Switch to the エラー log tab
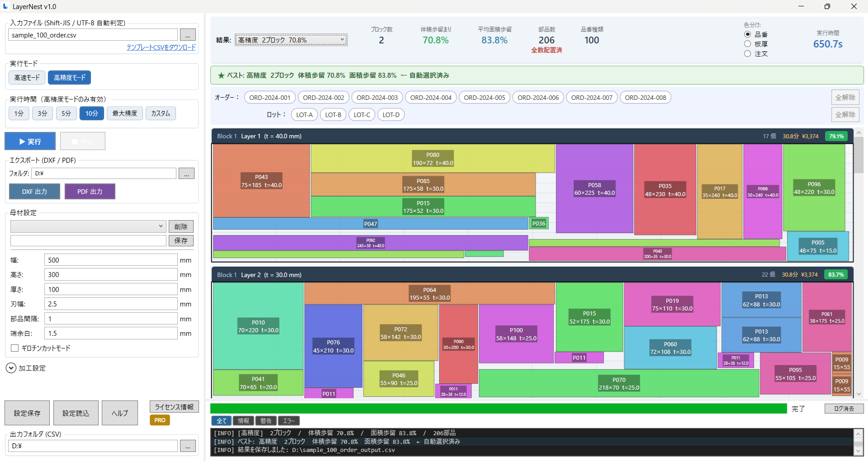Screen dimensions: 868x461 coord(289,420)
